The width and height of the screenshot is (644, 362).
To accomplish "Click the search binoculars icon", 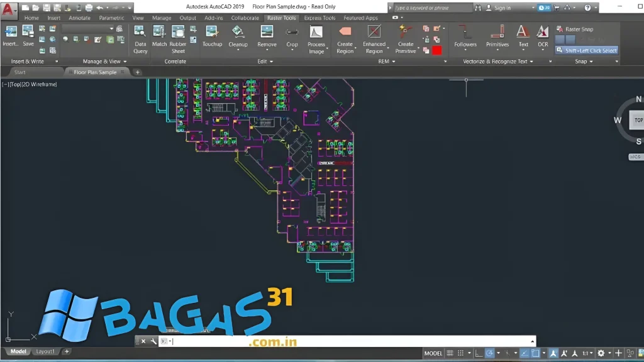I will click(x=478, y=8).
